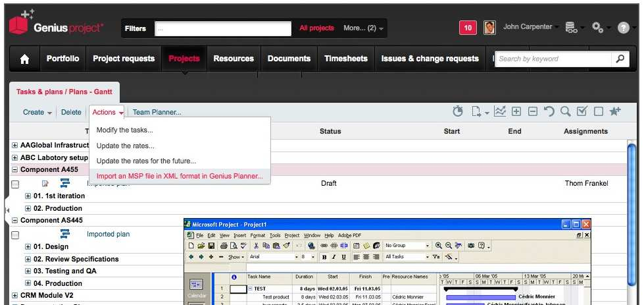Open Team Planner...
Image resolution: width=644 pixels, height=305 pixels.
click(x=157, y=112)
